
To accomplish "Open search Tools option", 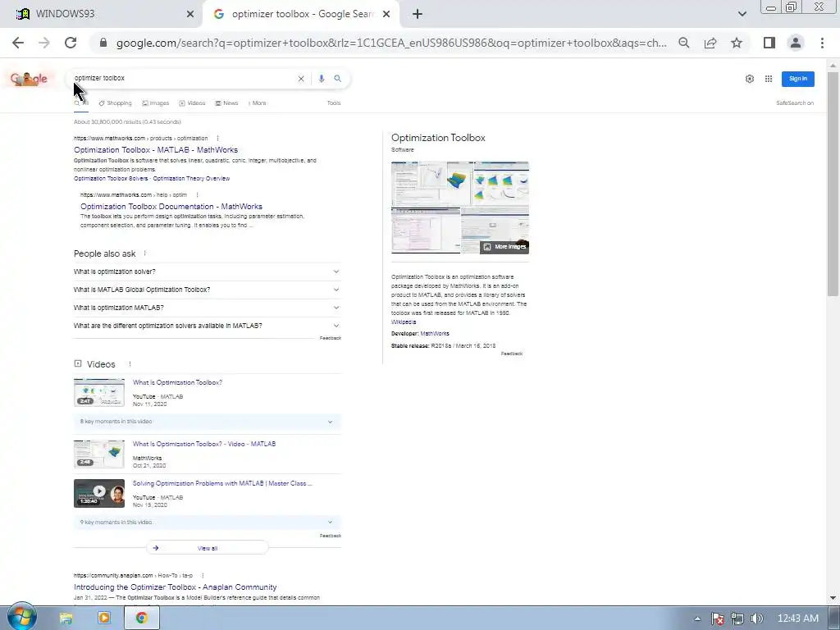I will 334,103.
